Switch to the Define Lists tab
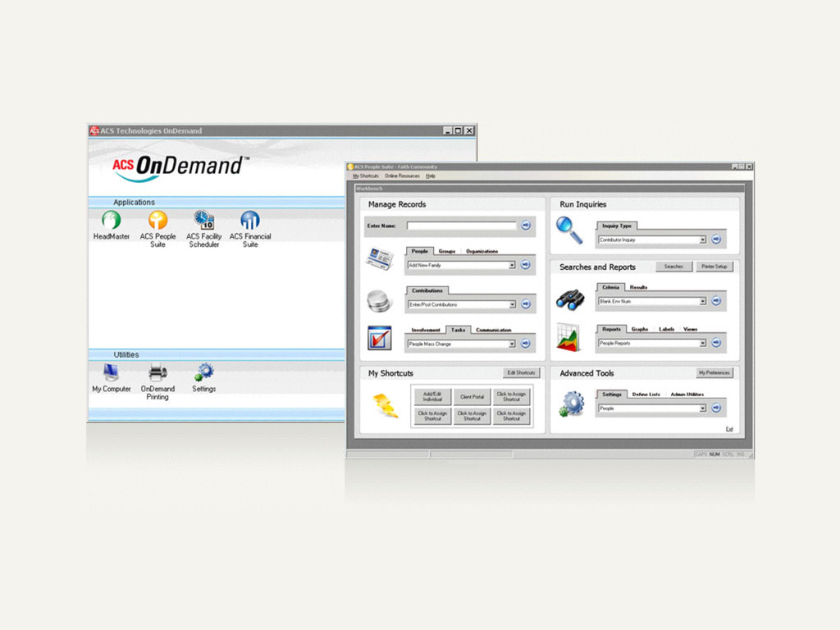The height and width of the screenshot is (630, 840). [646, 395]
